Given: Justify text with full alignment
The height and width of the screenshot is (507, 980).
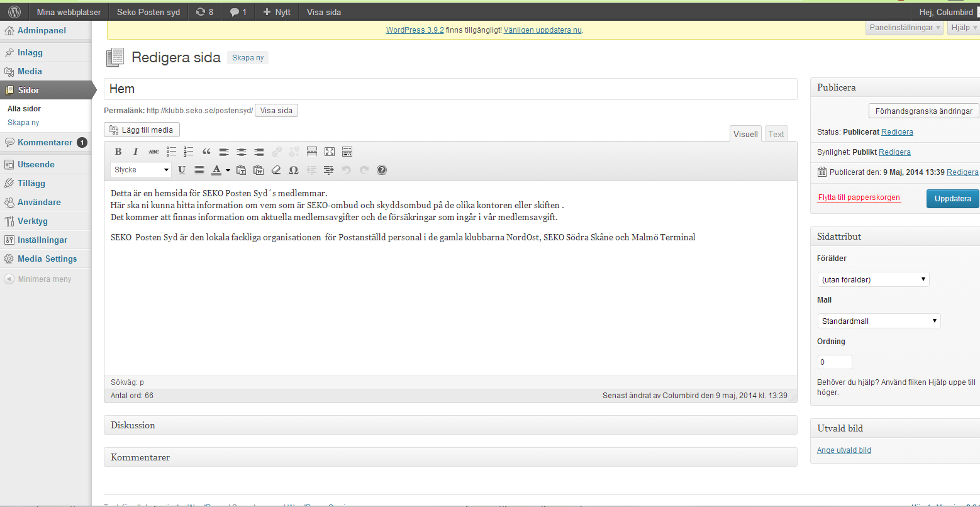Looking at the screenshot, I should click(199, 170).
